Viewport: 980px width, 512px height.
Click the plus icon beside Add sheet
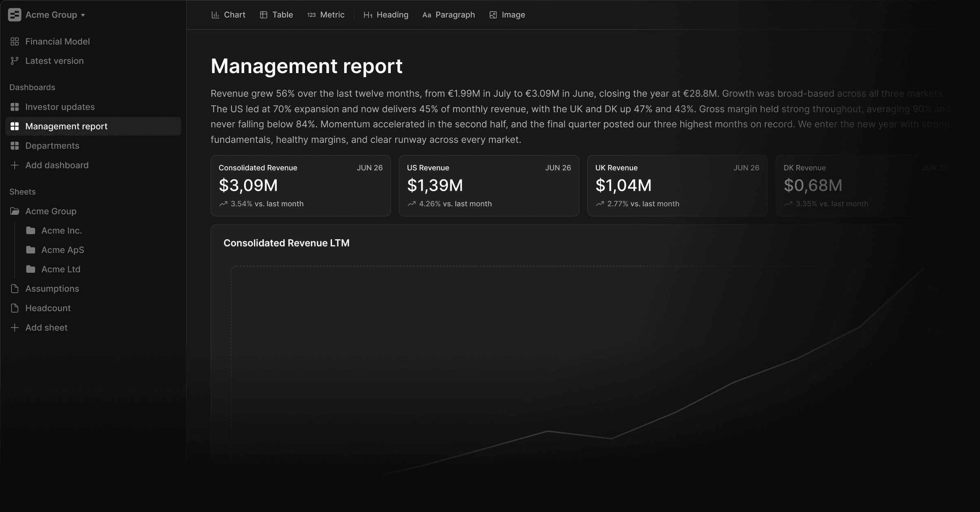(x=15, y=327)
